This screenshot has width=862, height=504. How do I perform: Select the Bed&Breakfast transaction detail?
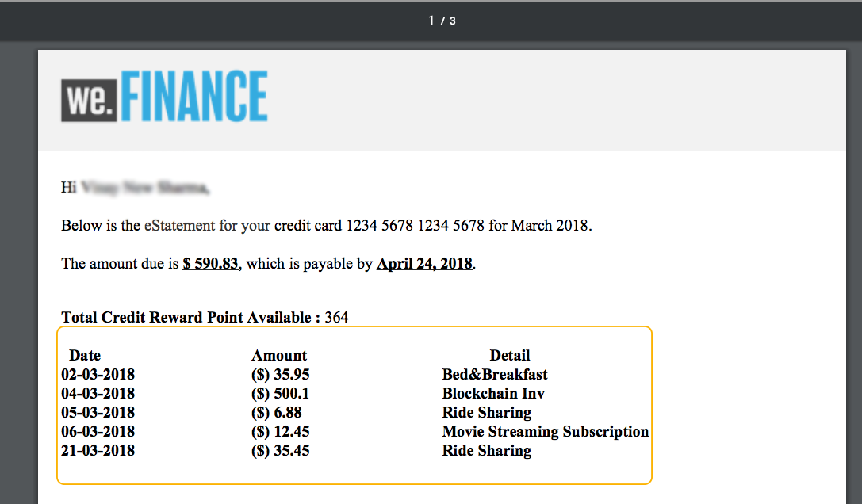(495, 375)
